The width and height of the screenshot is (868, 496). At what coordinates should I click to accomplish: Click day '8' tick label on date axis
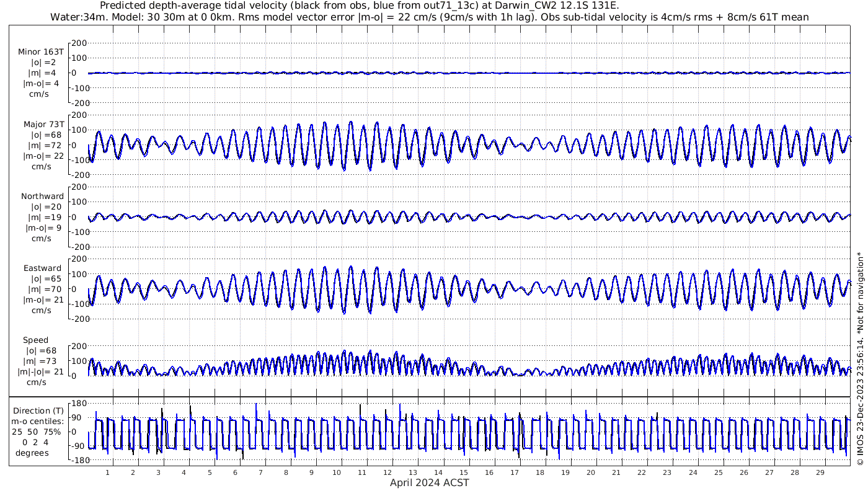pyautogui.click(x=286, y=472)
